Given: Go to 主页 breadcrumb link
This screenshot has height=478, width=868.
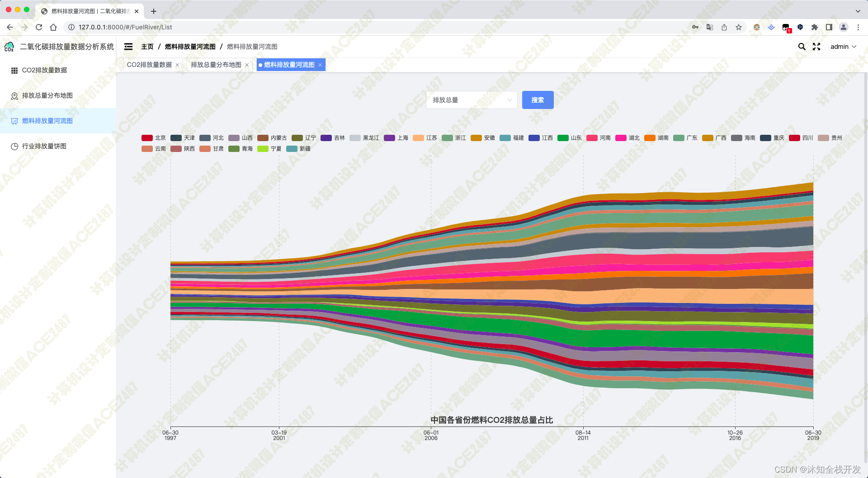Looking at the screenshot, I should [147, 47].
